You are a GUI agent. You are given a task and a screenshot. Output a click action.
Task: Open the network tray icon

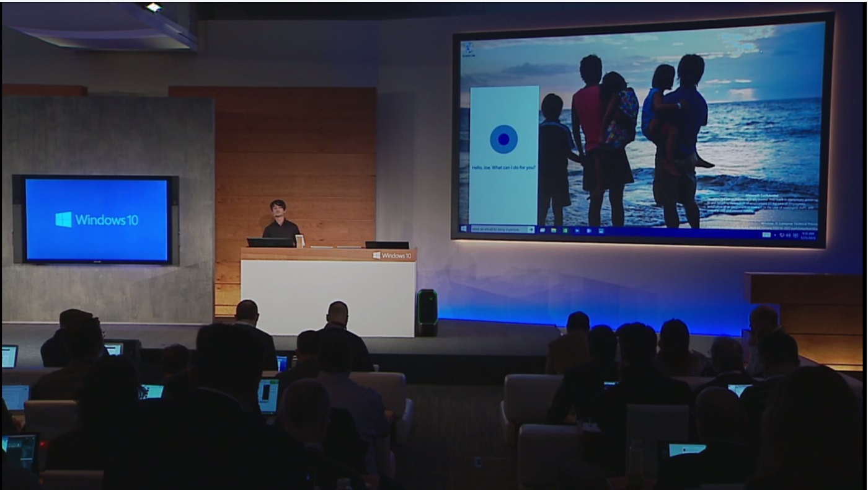pos(782,235)
